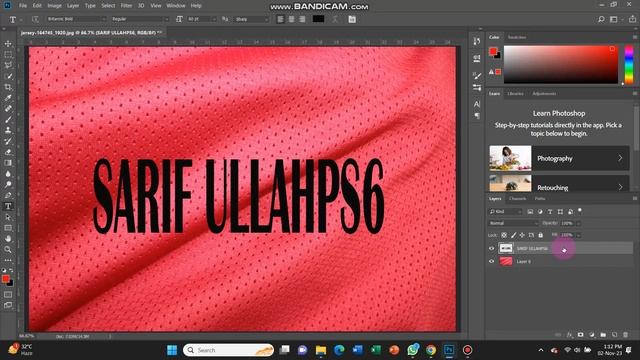Select the Zoom tool

coord(8,249)
